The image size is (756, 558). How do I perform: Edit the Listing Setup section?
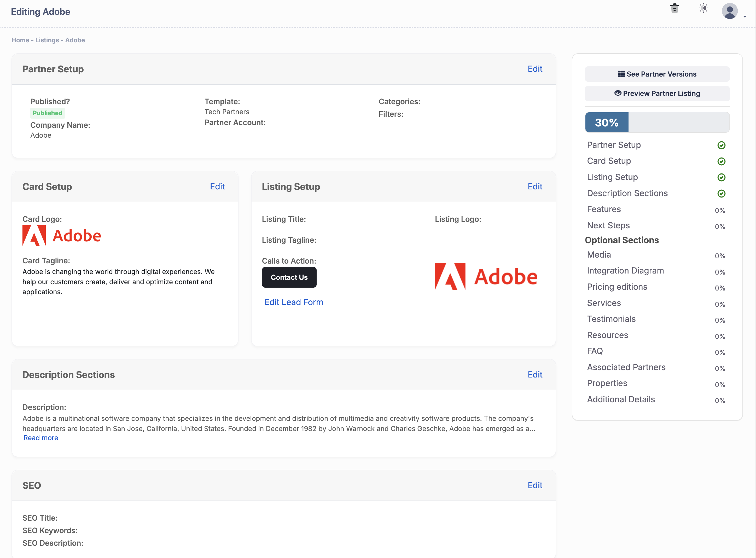pos(535,187)
